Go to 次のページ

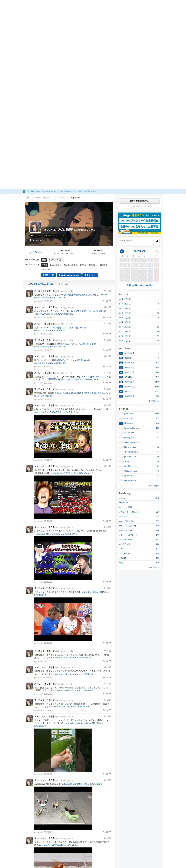[90, 275]
